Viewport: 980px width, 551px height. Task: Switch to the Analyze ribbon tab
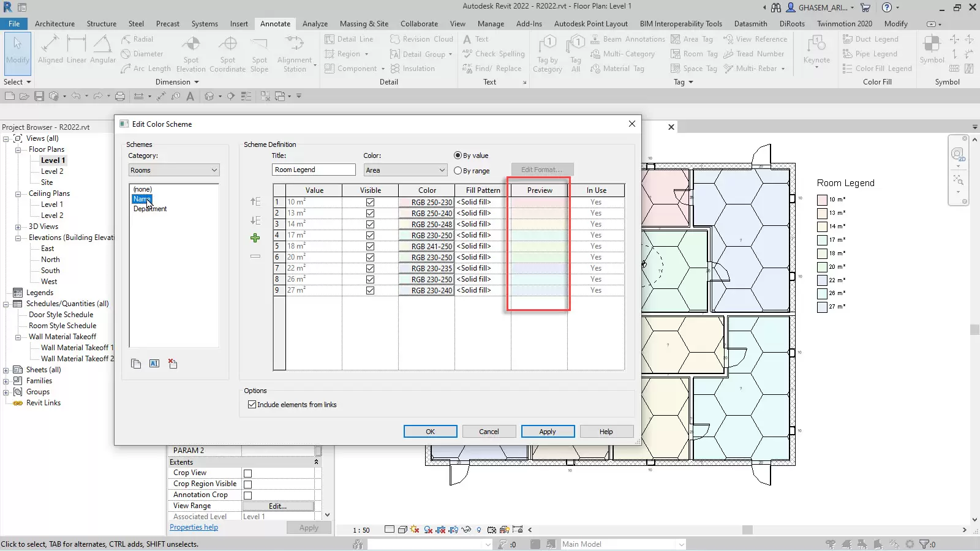315,24
